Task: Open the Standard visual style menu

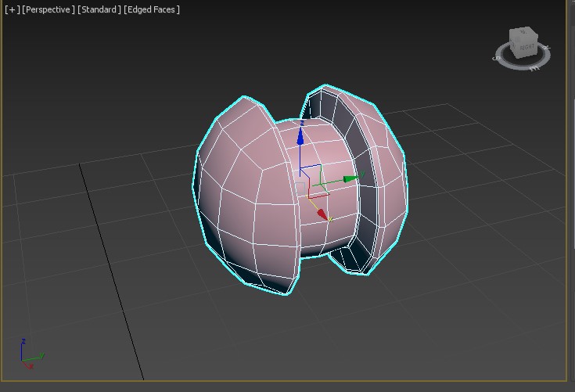Action: point(99,9)
